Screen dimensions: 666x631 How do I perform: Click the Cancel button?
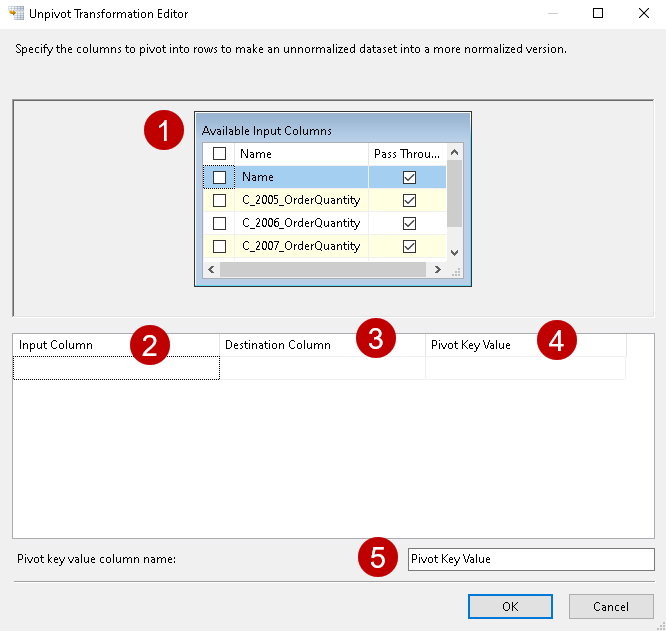tap(611, 606)
